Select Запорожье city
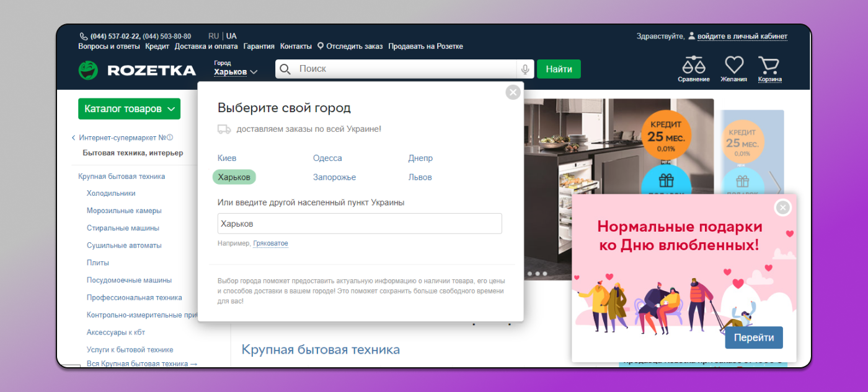Screen dimensions: 868x392 [335, 177]
